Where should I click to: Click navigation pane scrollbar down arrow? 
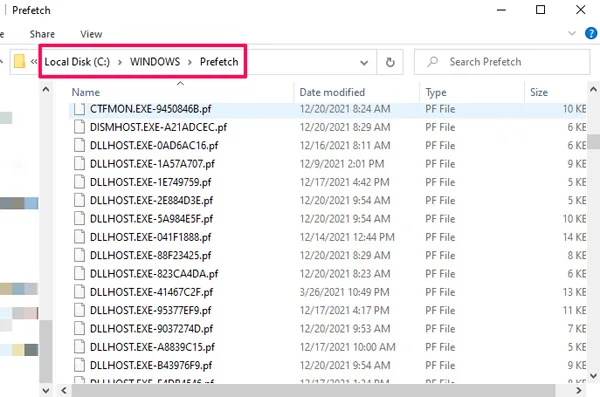46,390
